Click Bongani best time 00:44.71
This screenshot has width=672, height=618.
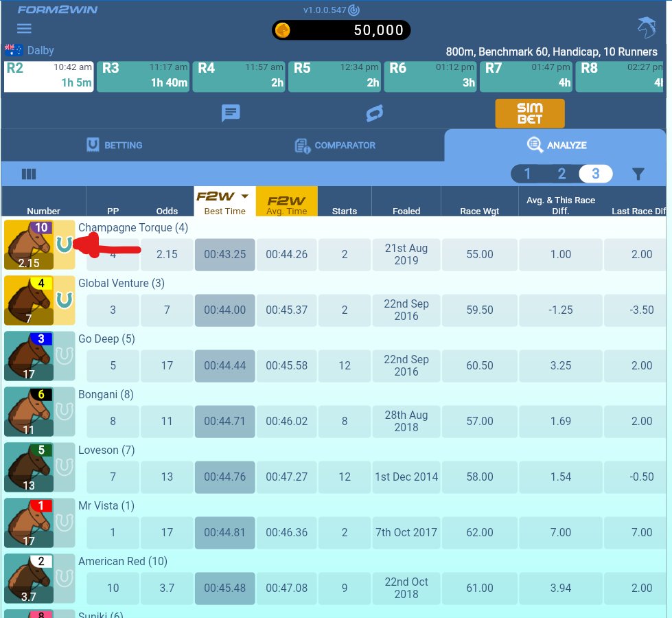225,421
